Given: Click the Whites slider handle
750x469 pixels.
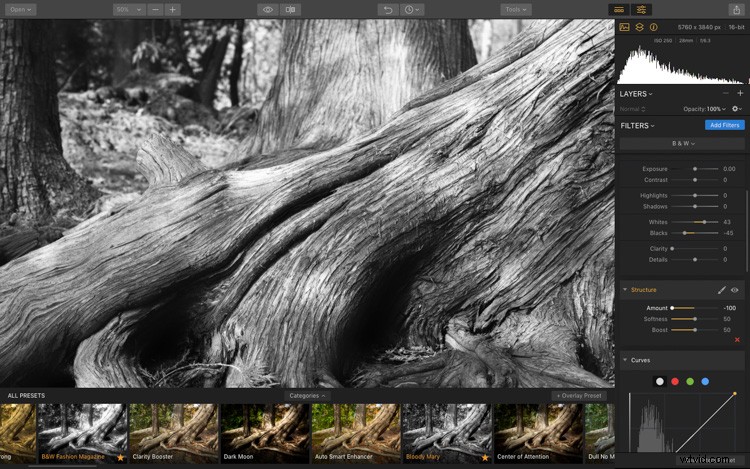Looking at the screenshot, I should [x=705, y=222].
